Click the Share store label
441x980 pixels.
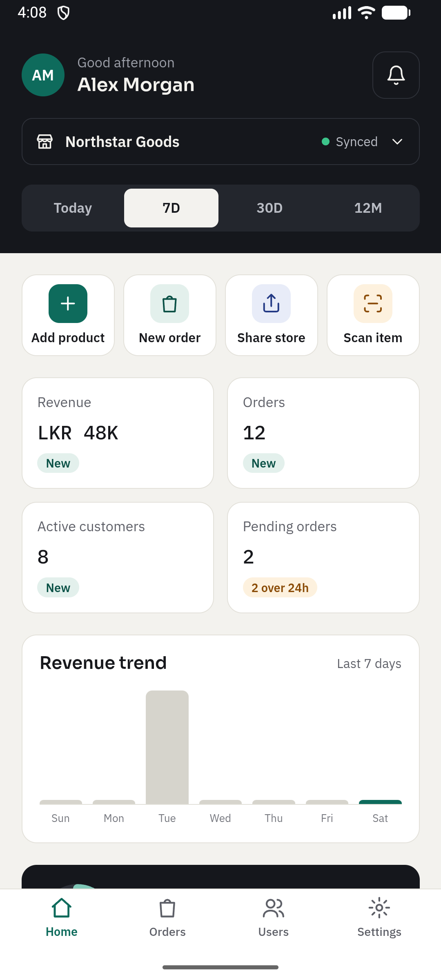[271, 338]
